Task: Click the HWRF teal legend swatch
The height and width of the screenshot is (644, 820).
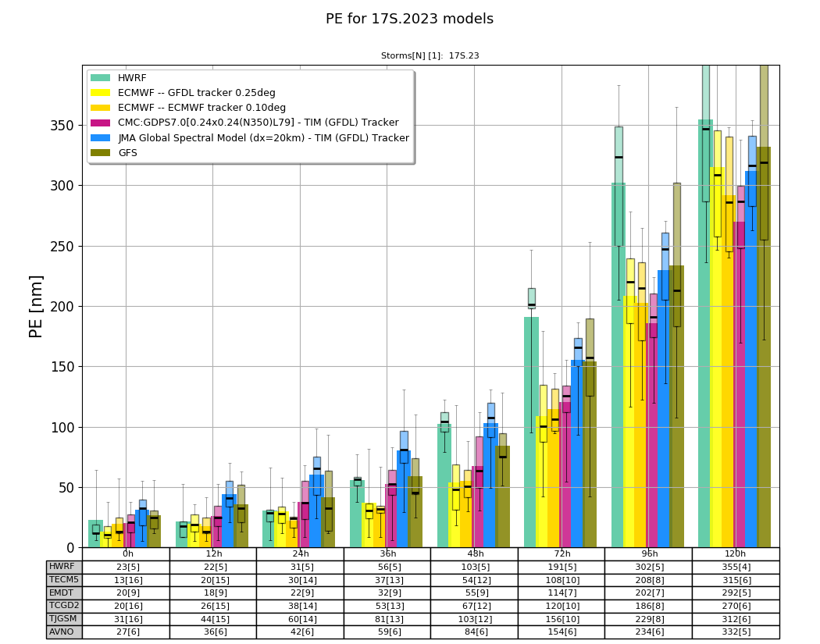Action: (x=101, y=78)
